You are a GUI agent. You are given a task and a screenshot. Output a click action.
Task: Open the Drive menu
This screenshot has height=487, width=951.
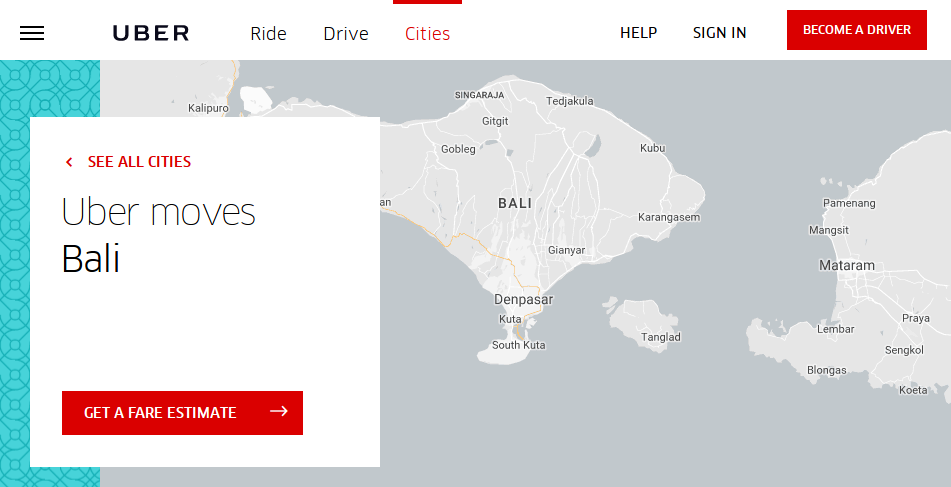(x=346, y=33)
